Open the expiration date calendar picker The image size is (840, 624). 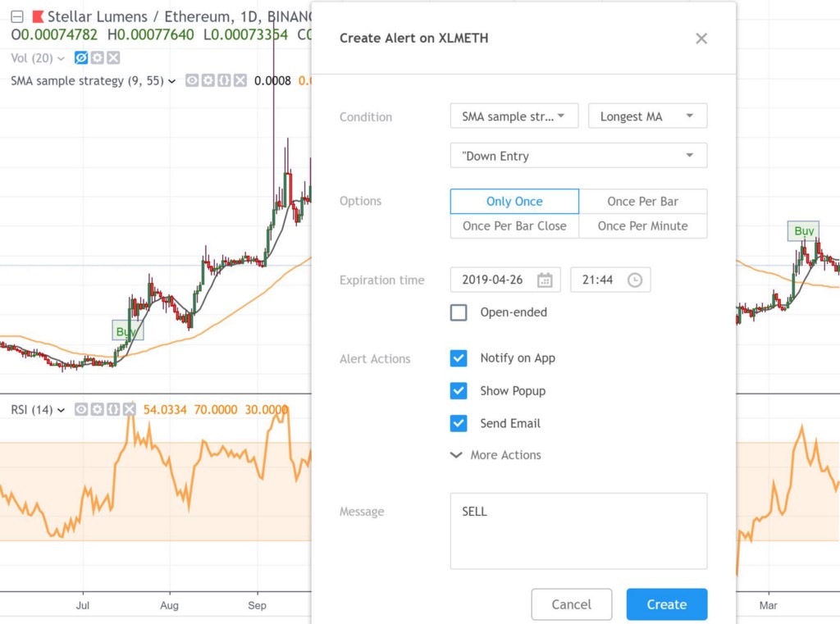coord(545,280)
